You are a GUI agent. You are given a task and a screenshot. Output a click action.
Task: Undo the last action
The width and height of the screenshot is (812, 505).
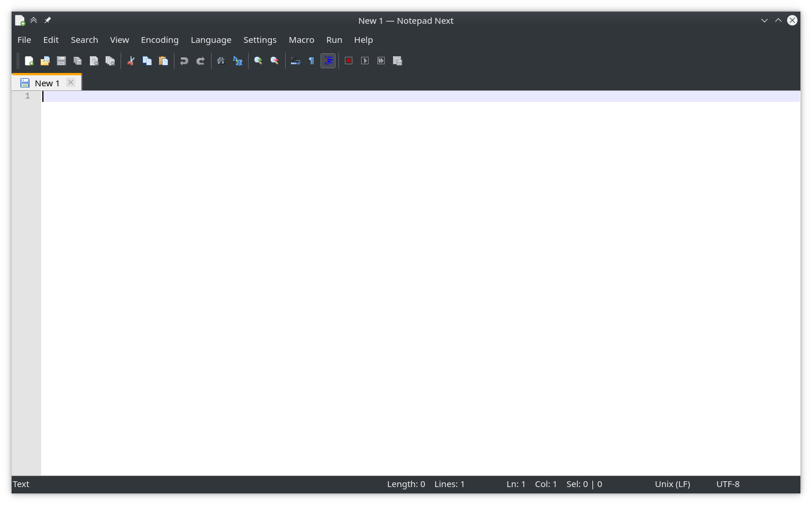[x=184, y=60]
